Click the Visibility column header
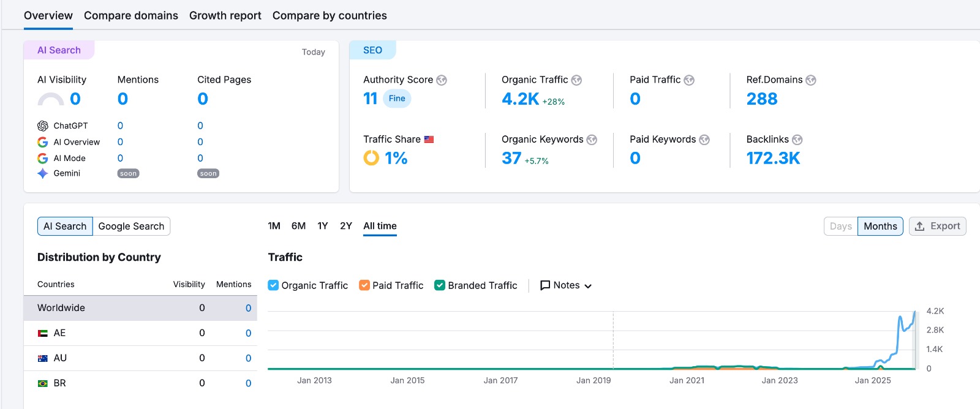The width and height of the screenshot is (980, 409). [x=189, y=284]
